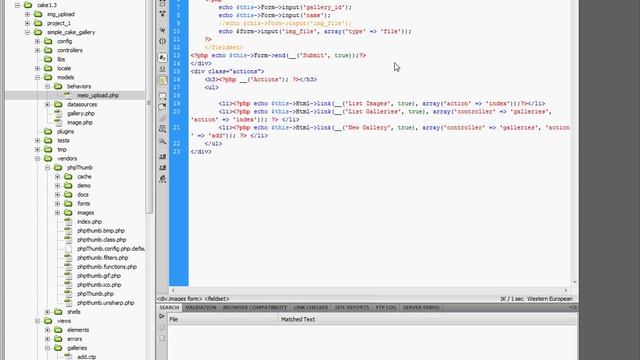Select phpthumb.unsharp.php file
This screenshot has width=640, height=360.
105,303
